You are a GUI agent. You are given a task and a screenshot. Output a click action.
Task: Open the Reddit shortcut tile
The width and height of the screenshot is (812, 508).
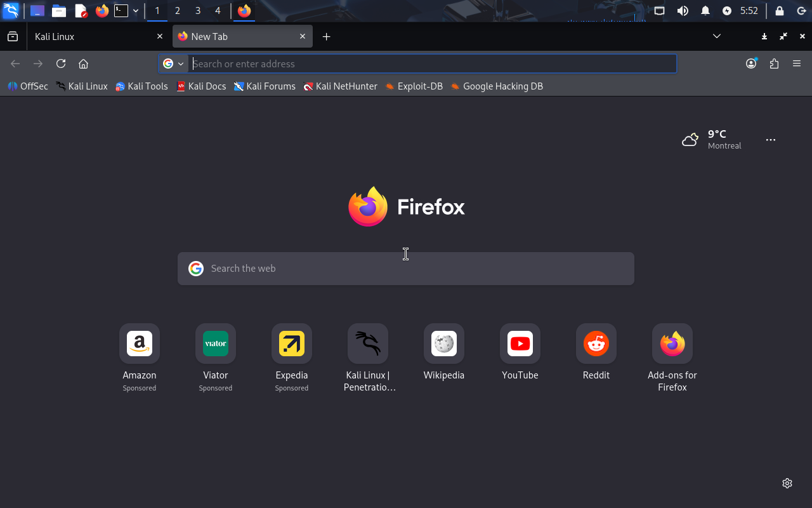point(596,344)
